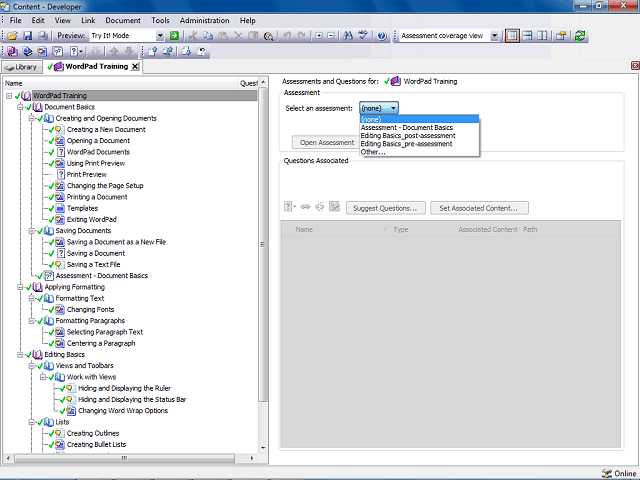Click the green Refresh arrows icon
The width and height of the screenshot is (640, 480).
[580, 36]
